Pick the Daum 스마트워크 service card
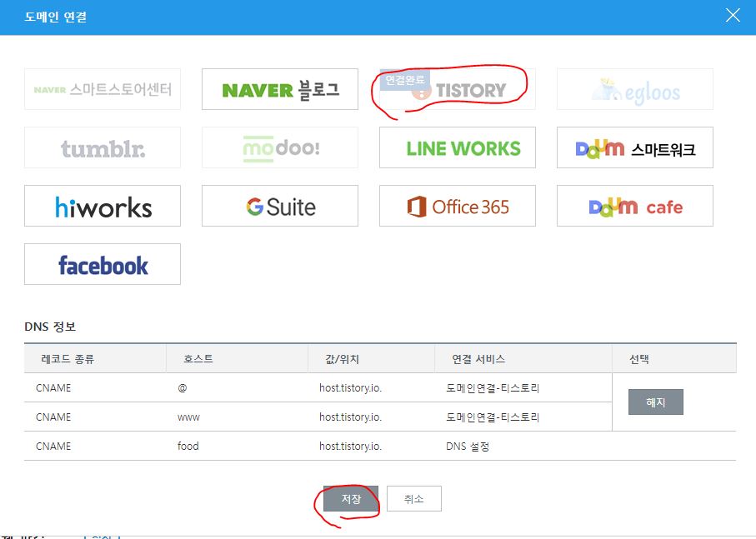This screenshot has width=756, height=539. click(x=634, y=147)
